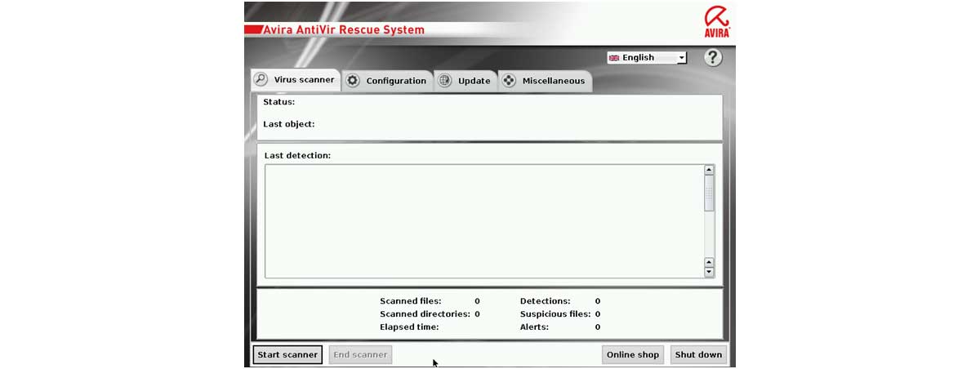
Task: Click the gear icon on Configuration tab
Action: [353, 81]
